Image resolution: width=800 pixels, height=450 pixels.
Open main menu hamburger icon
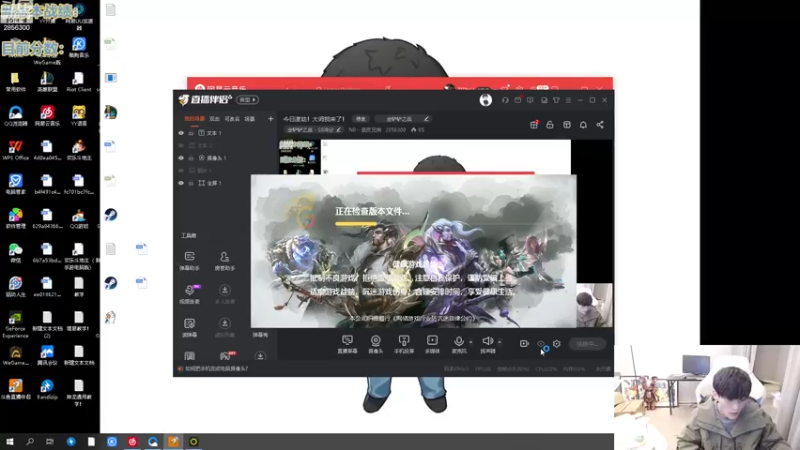point(568,100)
